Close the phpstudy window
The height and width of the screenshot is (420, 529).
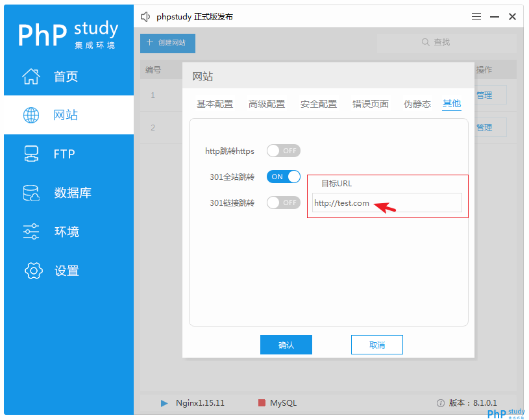click(512, 16)
